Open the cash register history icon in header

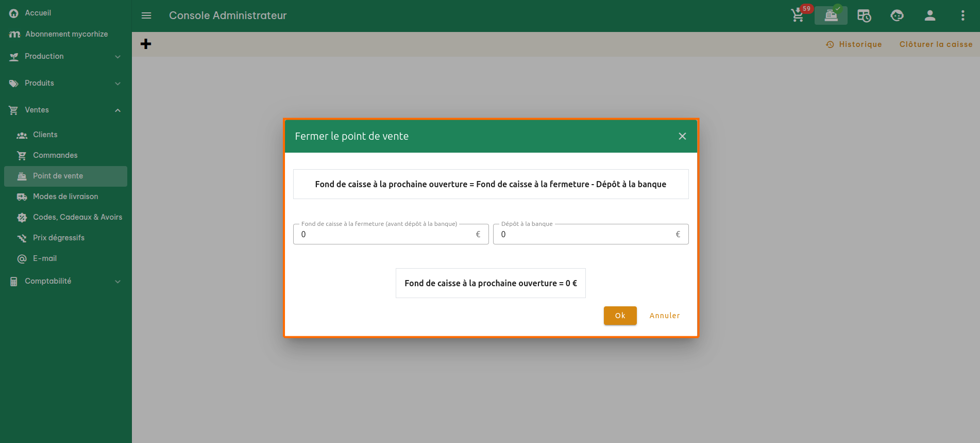click(864, 15)
